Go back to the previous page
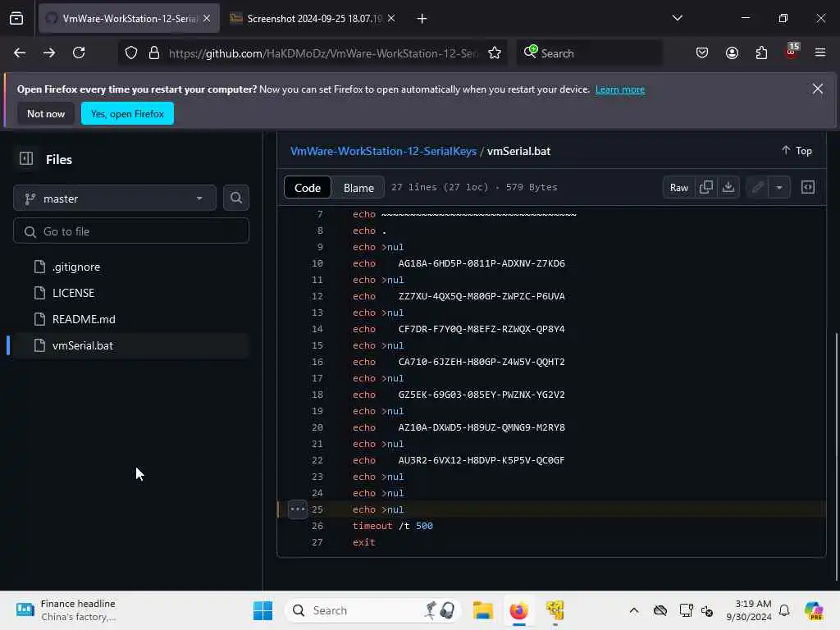Image resolution: width=840 pixels, height=630 pixels. tap(20, 53)
